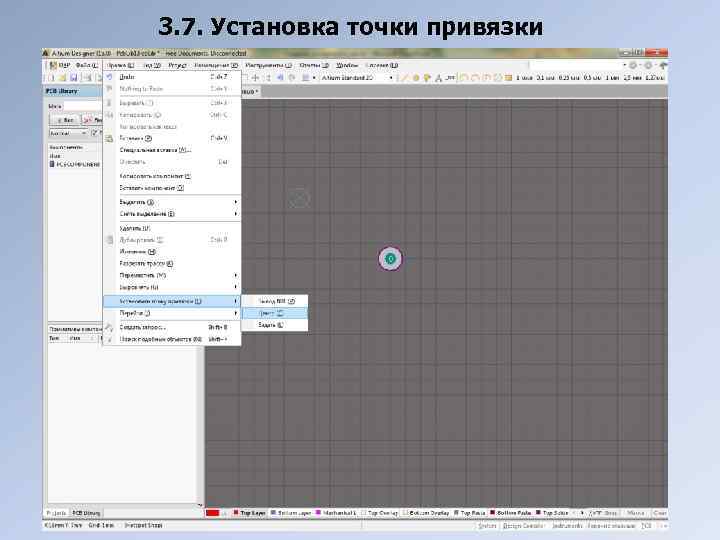Select the Place Via tool icon
720x540 pixels.
pos(427,78)
